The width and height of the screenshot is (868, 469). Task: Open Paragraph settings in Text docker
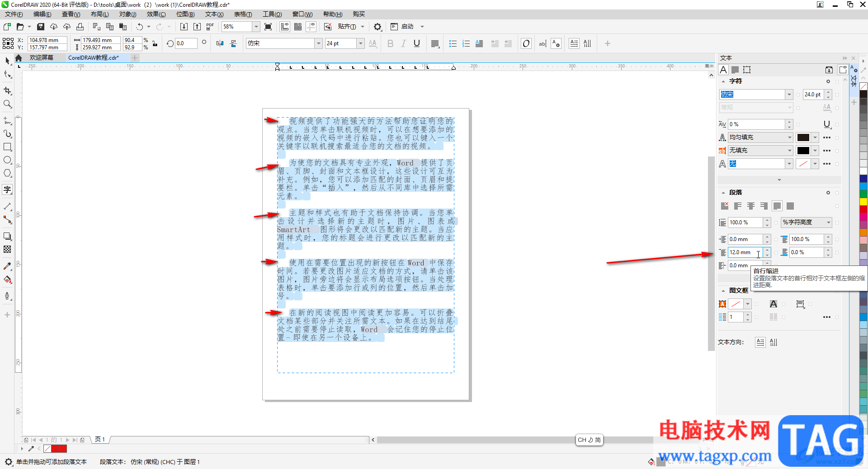point(735,70)
